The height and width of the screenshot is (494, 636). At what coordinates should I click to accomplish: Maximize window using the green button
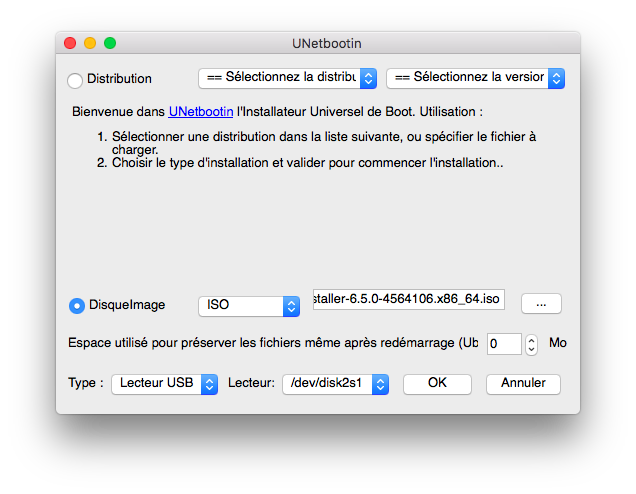point(110,43)
